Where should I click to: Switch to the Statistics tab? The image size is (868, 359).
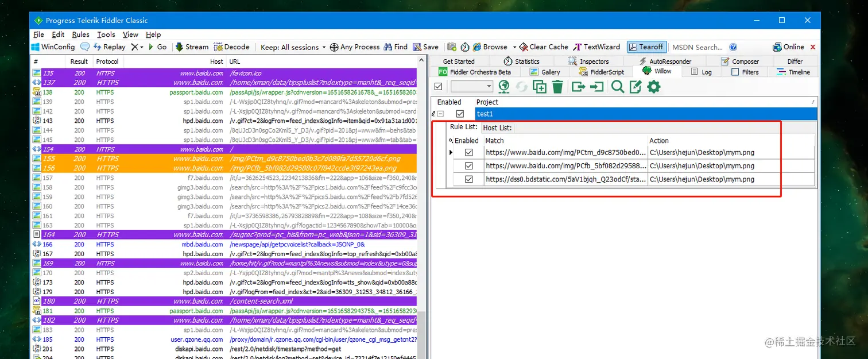pyautogui.click(x=522, y=61)
